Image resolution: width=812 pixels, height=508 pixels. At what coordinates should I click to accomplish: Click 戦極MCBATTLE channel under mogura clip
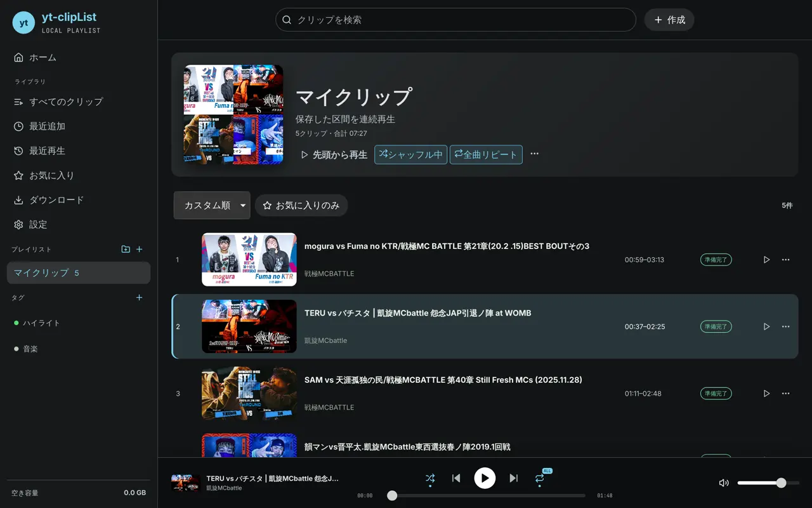point(329,274)
